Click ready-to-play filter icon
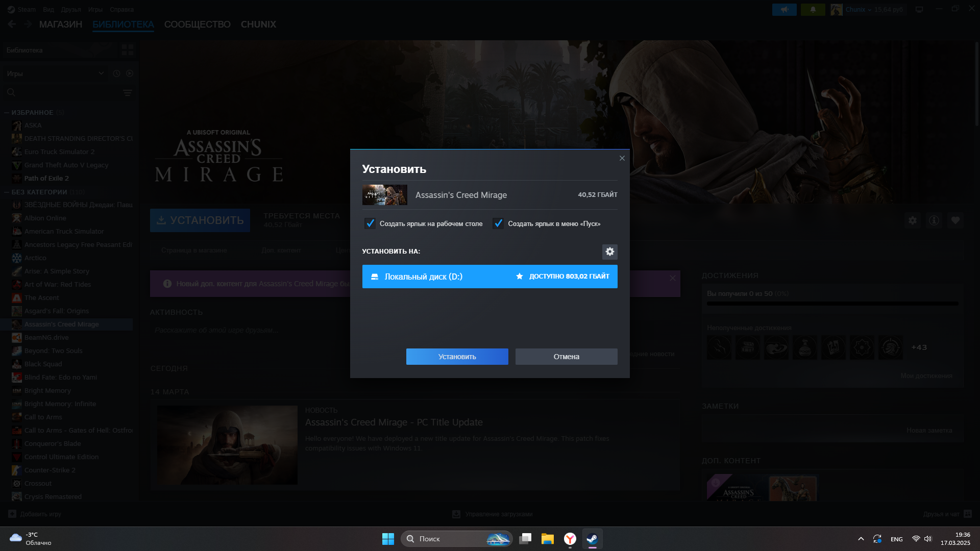Viewport: 980px width, 551px height. [x=130, y=73]
